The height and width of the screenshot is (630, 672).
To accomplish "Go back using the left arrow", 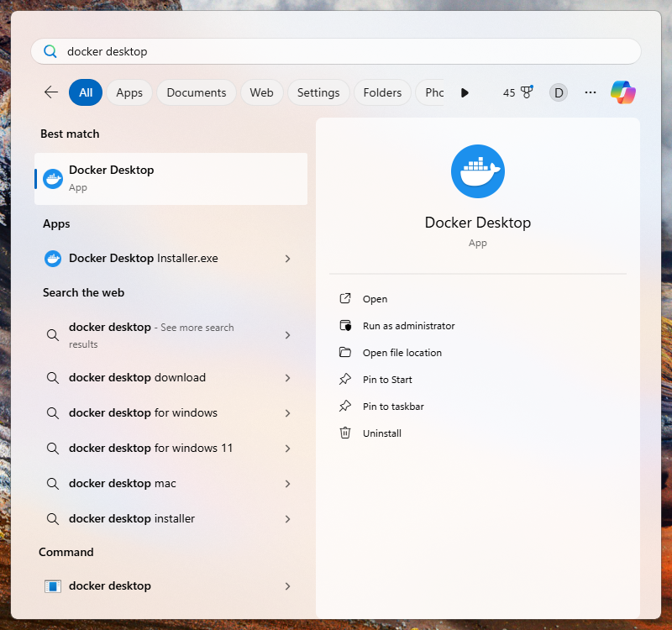I will 51,92.
